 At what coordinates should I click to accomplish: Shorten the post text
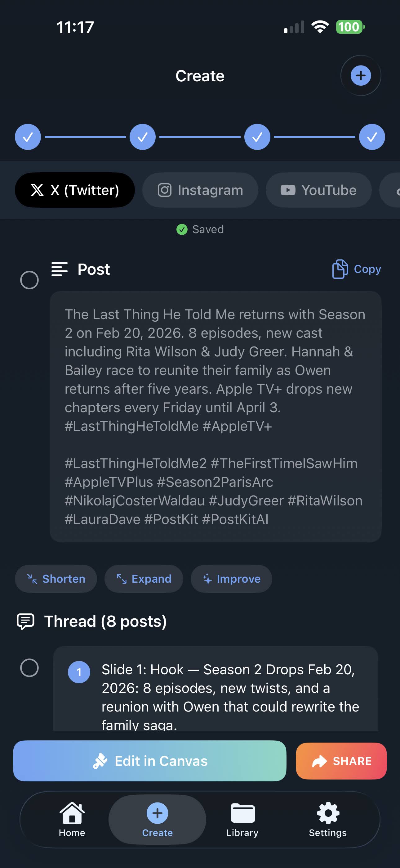tap(56, 579)
